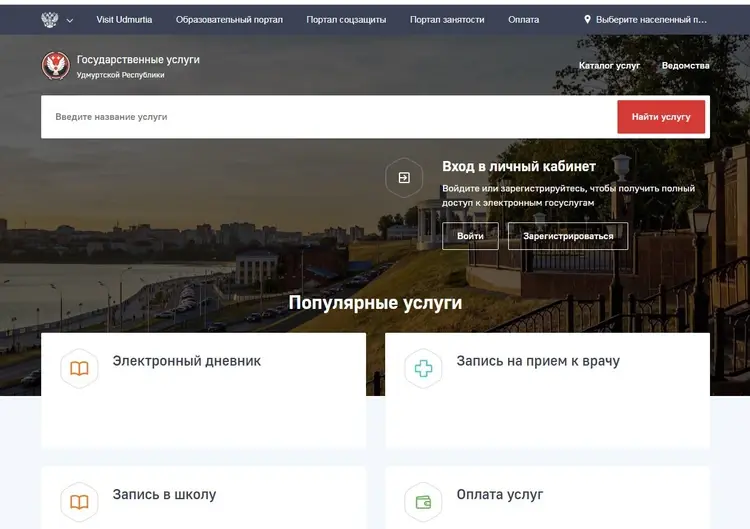Viewport: 750px width, 529px height.
Task: Click the Найти услугу button
Action: (661, 117)
